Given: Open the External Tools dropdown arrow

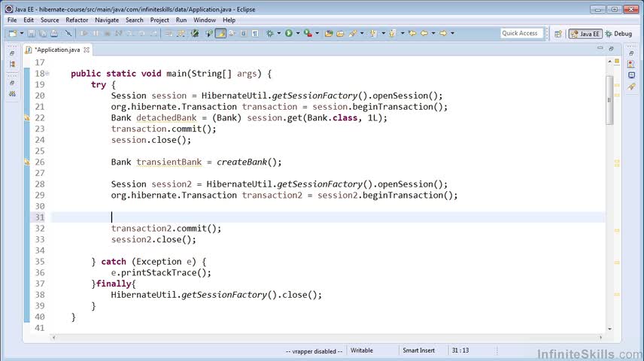Looking at the screenshot, I should [317, 33].
